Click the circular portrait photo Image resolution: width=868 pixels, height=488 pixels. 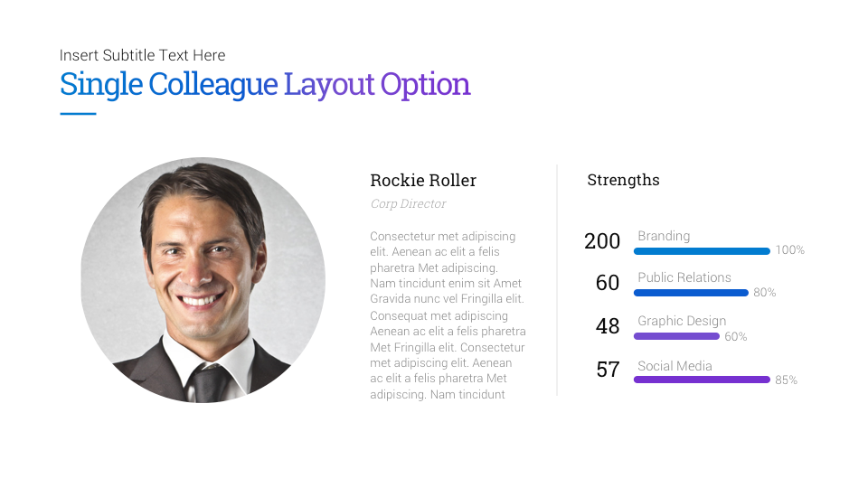coord(203,280)
